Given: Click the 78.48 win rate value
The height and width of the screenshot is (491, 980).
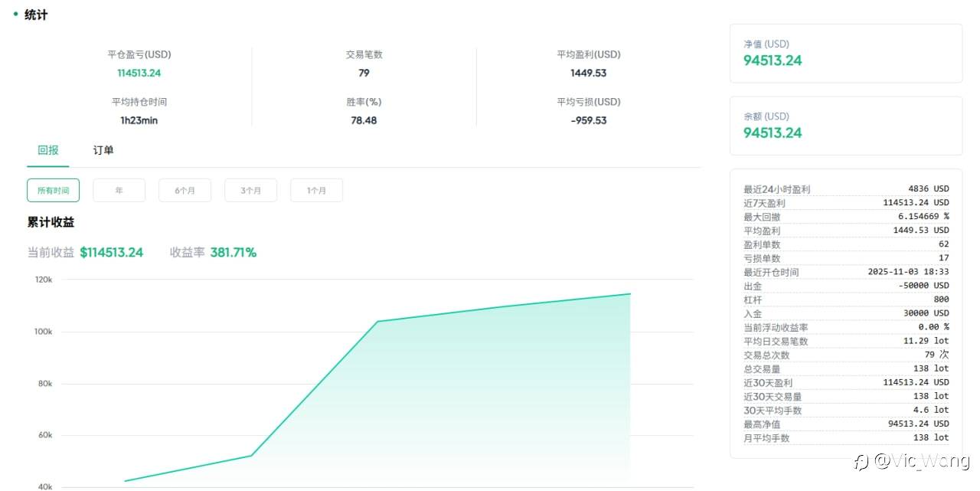Looking at the screenshot, I should click(364, 120).
